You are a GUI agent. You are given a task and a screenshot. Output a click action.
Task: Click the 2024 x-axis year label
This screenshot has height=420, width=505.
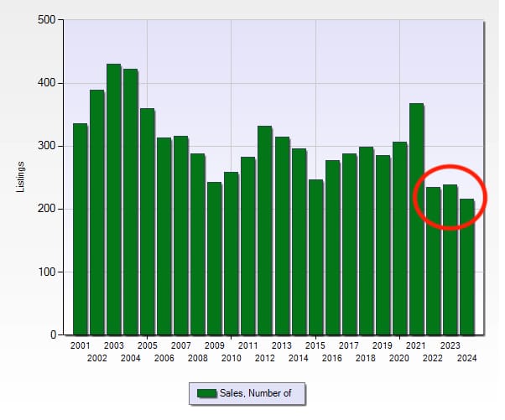[x=467, y=359]
